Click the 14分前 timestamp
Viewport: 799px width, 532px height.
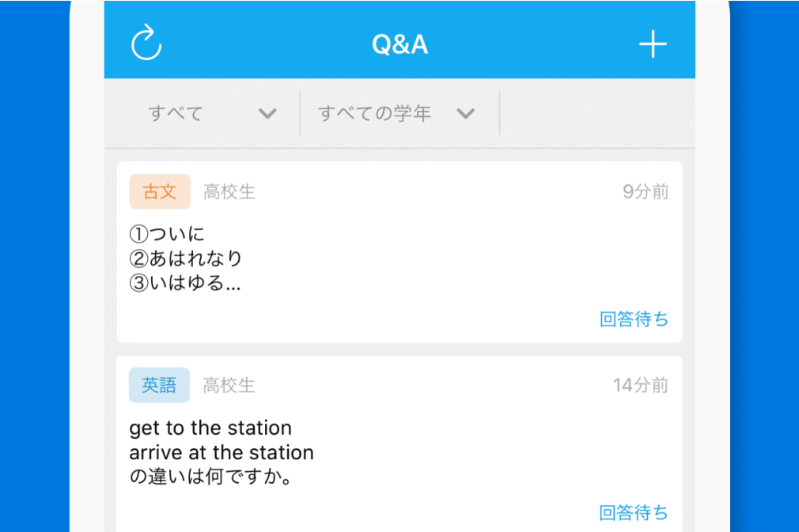click(x=641, y=385)
